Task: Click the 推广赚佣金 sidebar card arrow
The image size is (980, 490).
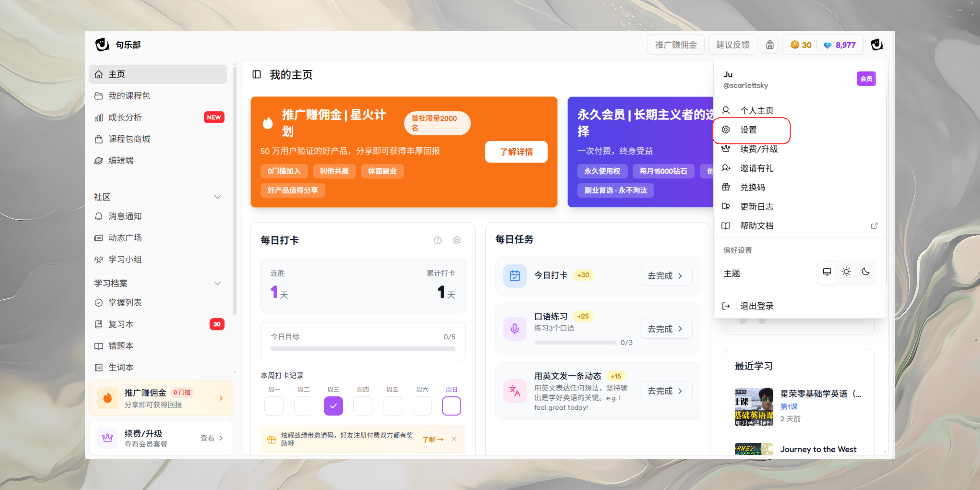Action: click(x=221, y=398)
